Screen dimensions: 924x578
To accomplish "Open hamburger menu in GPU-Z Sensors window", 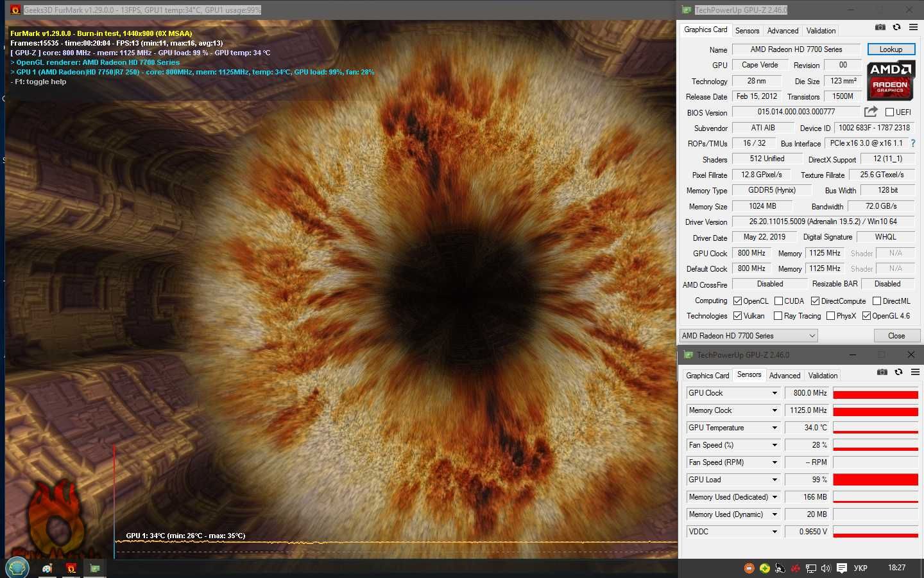I will (915, 372).
